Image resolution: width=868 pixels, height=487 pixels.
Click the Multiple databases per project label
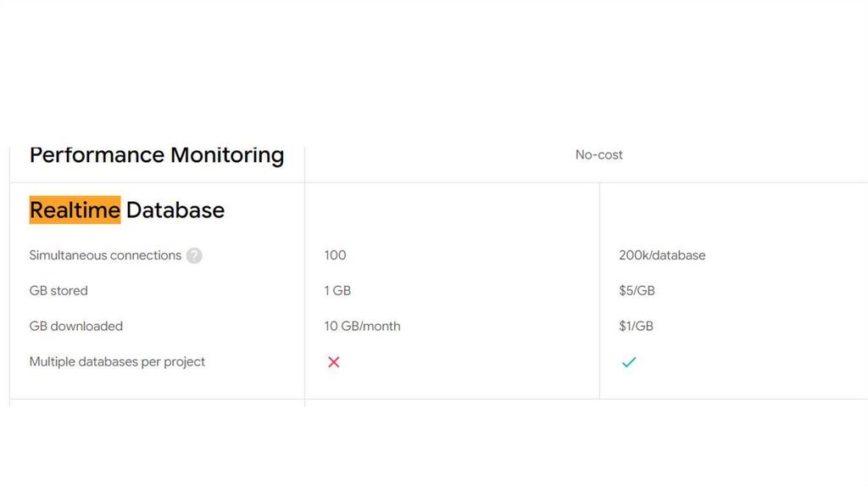pos(117,362)
